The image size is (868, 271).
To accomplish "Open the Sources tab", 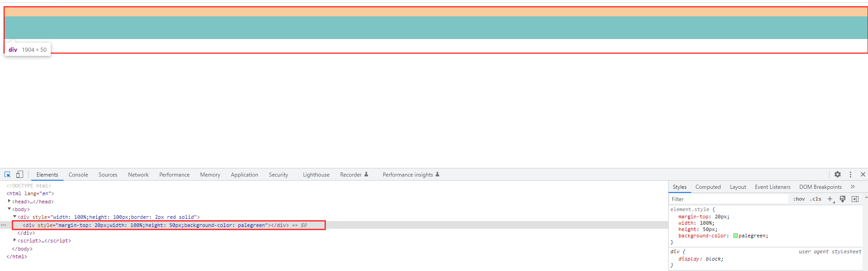I will pyautogui.click(x=108, y=175).
